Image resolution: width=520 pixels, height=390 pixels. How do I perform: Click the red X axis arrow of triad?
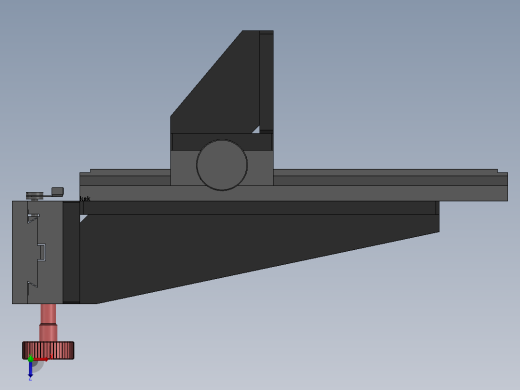(41, 359)
